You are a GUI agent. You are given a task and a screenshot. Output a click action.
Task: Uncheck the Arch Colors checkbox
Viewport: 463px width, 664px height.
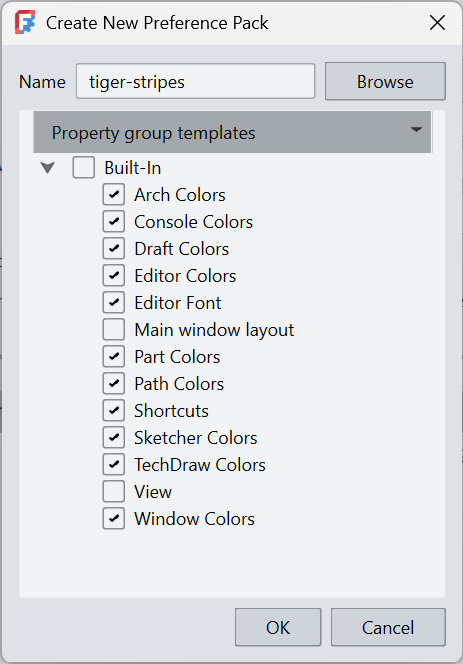point(114,195)
